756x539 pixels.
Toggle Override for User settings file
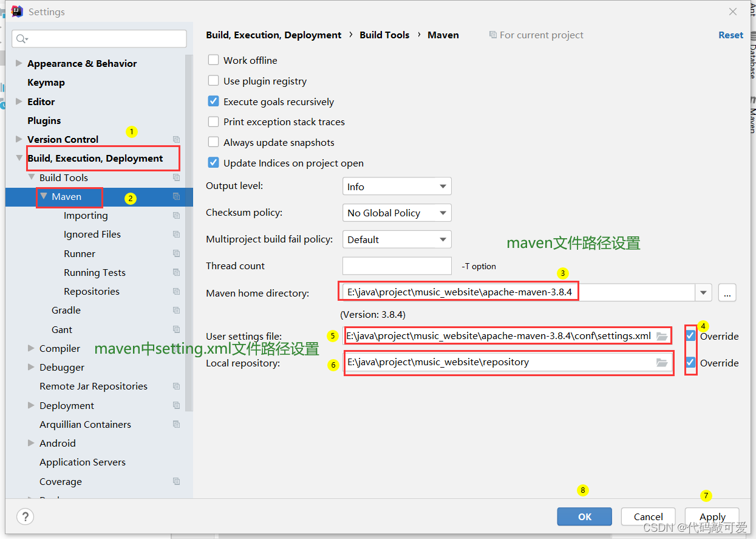(x=690, y=336)
